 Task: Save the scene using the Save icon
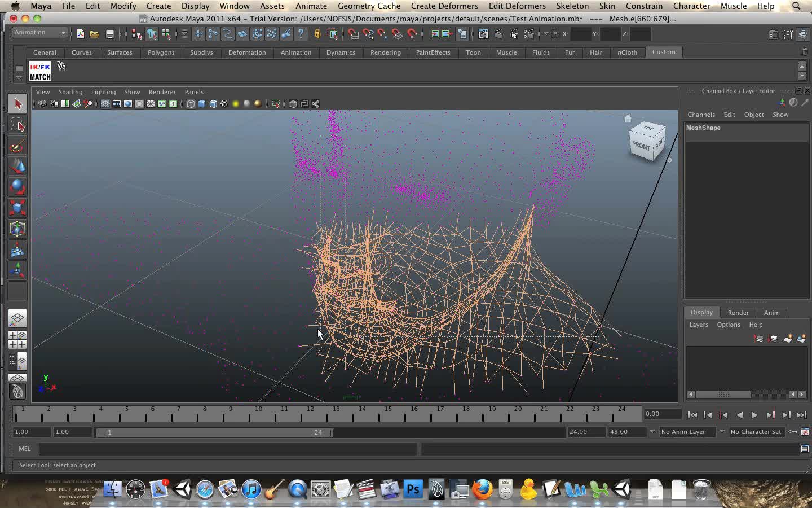109,34
